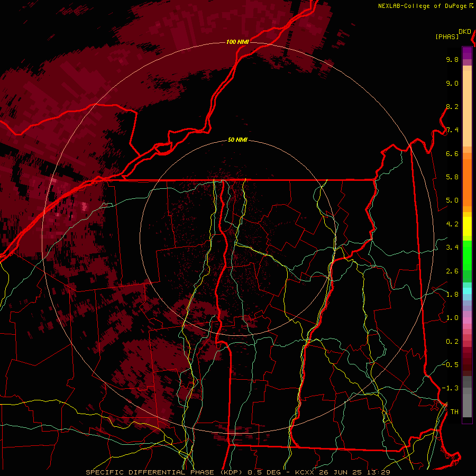Pick the cyan segment near 1.8
The width and height of the screenshot is (476, 476).
[467, 291]
